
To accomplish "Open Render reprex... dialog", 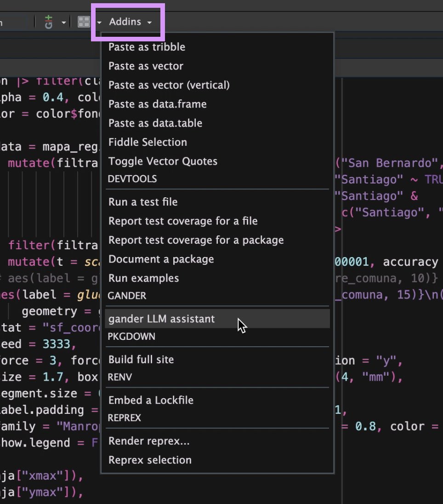I will tap(149, 441).
